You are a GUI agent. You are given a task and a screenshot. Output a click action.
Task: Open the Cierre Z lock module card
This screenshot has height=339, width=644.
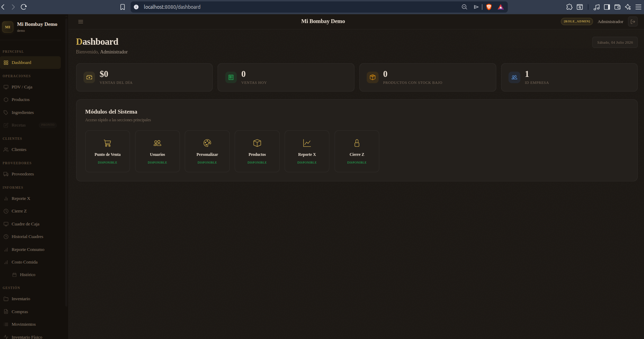(x=357, y=151)
